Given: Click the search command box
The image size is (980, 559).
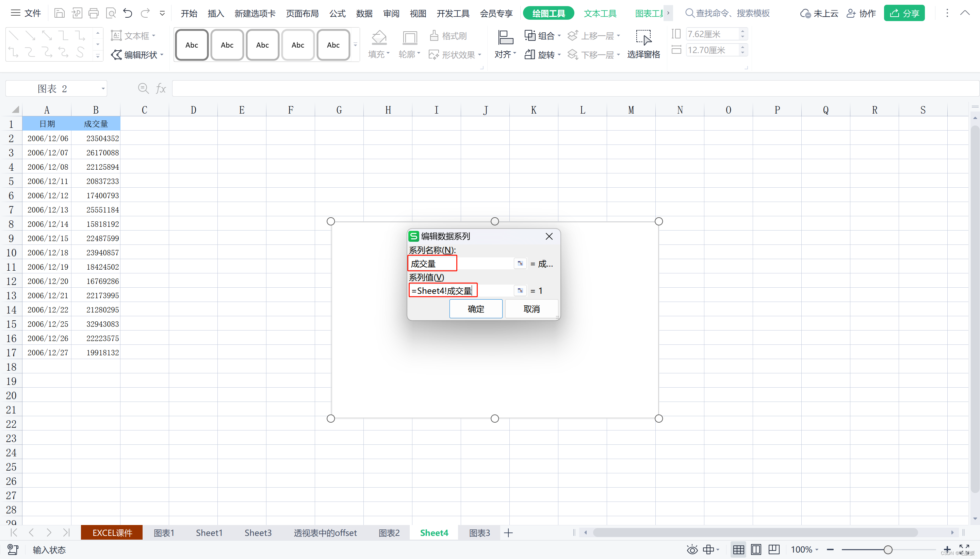Looking at the screenshot, I should (x=728, y=14).
